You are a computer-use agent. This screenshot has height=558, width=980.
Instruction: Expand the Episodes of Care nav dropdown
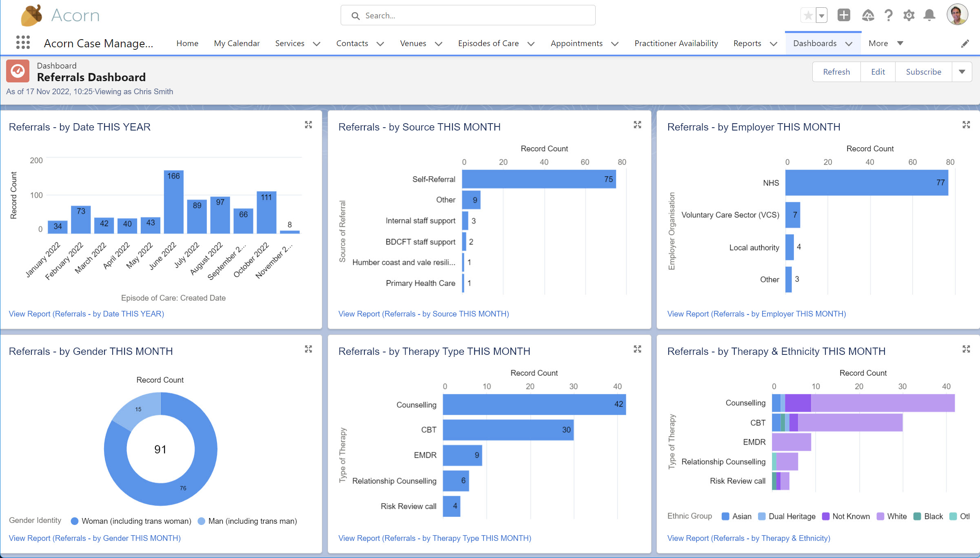(x=531, y=44)
